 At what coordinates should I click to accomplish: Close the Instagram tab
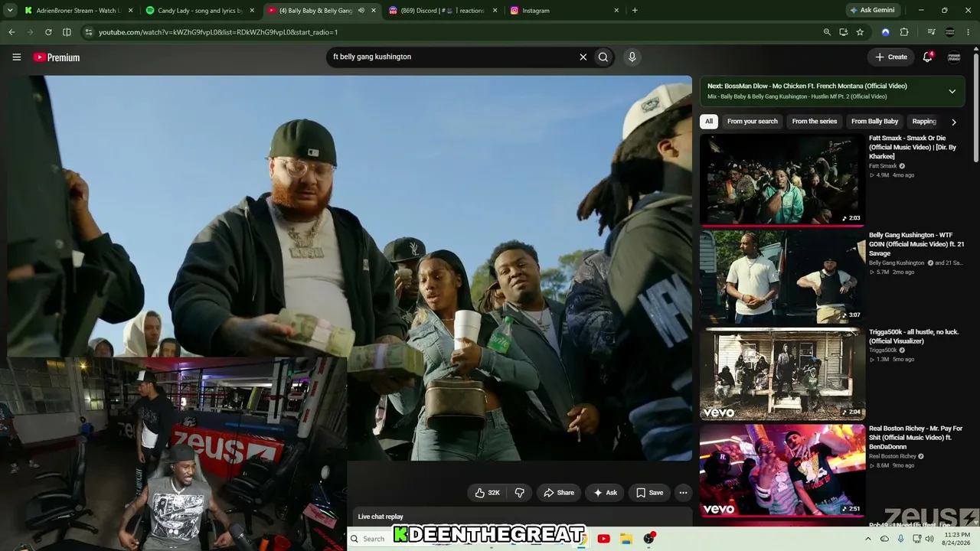[616, 11]
